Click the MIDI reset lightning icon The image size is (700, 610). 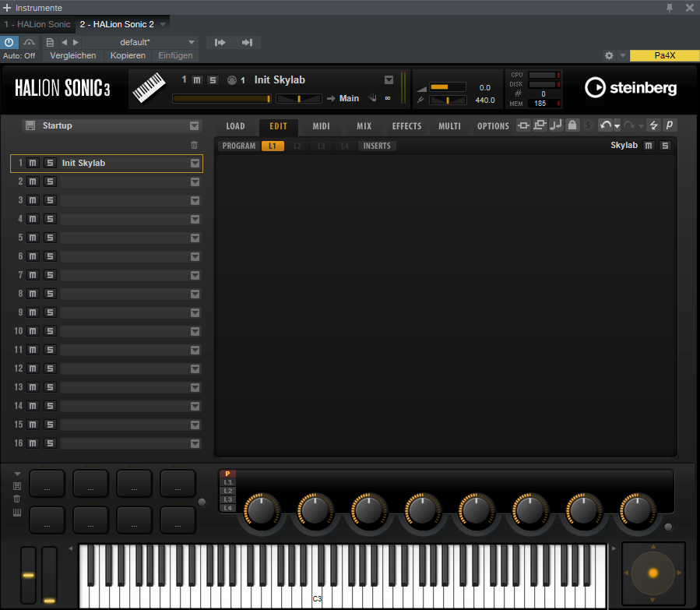click(x=653, y=125)
